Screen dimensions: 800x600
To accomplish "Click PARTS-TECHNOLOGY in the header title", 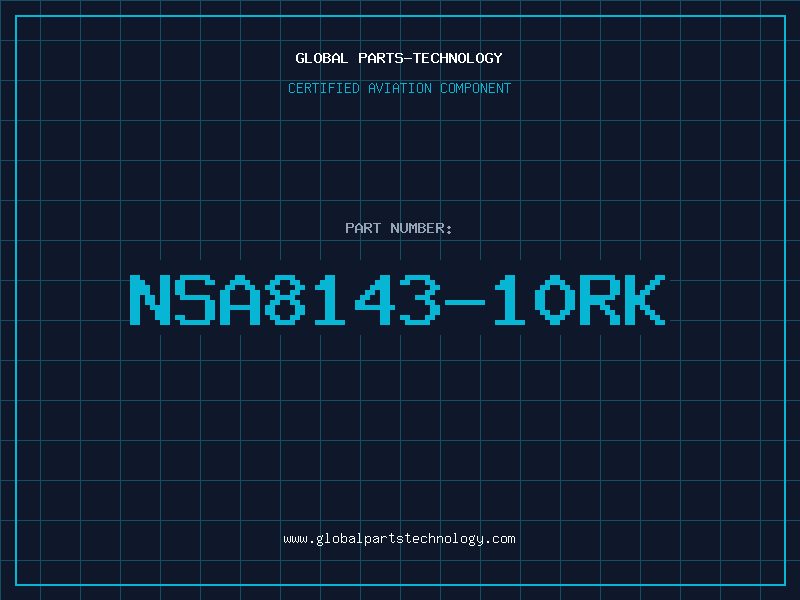I will point(430,58).
